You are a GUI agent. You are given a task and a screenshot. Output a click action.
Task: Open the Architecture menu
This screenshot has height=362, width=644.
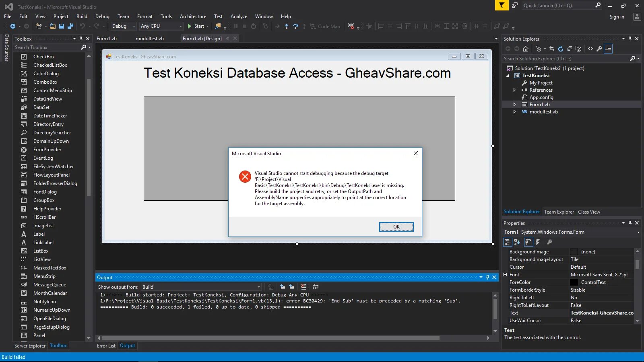(x=193, y=16)
